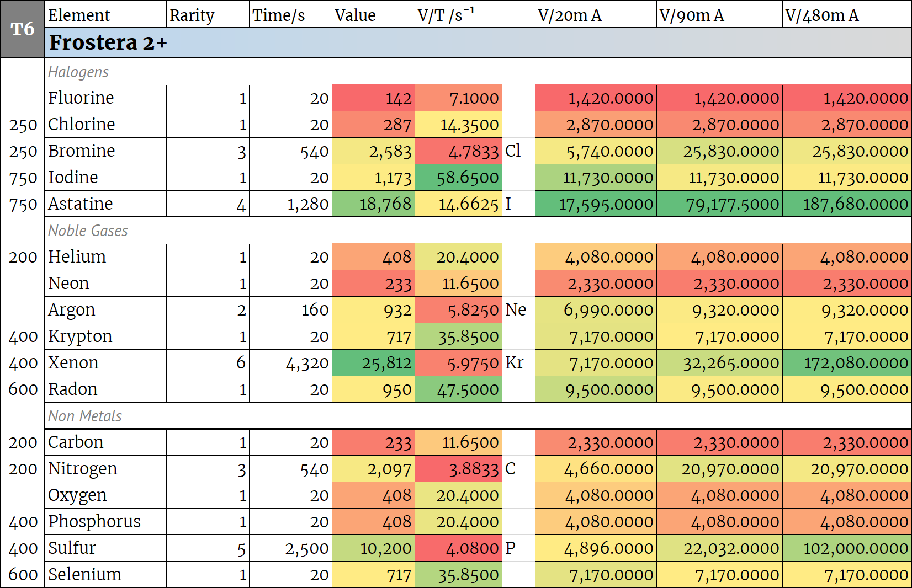Click Radon's V/T cell 47.5000

[x=458, y=389]
